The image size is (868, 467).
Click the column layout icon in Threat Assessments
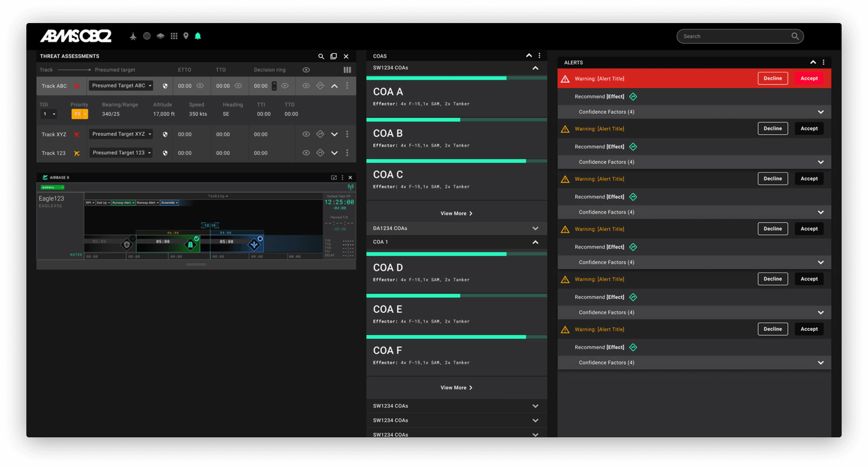point(347,70)
